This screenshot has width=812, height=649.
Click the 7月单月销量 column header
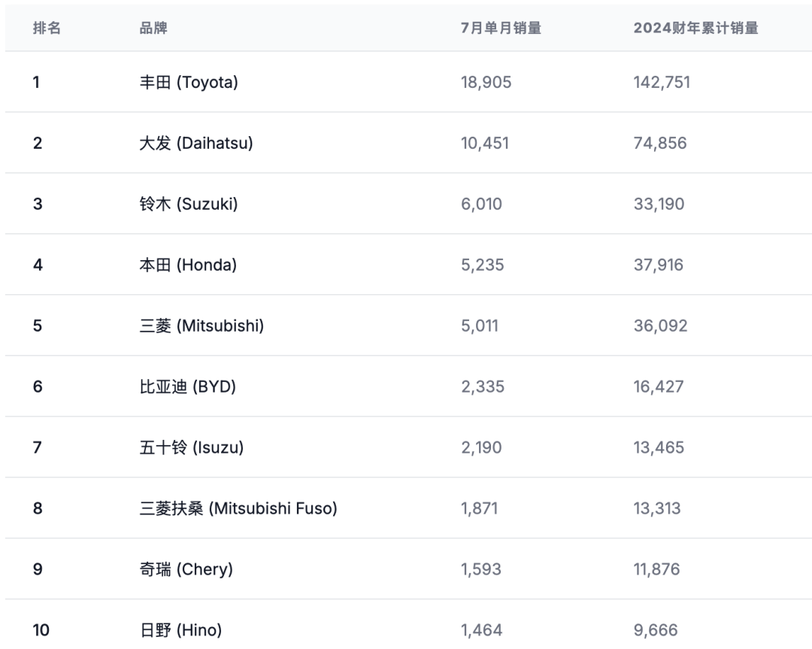pyautogui.click(x=501, y=29)
